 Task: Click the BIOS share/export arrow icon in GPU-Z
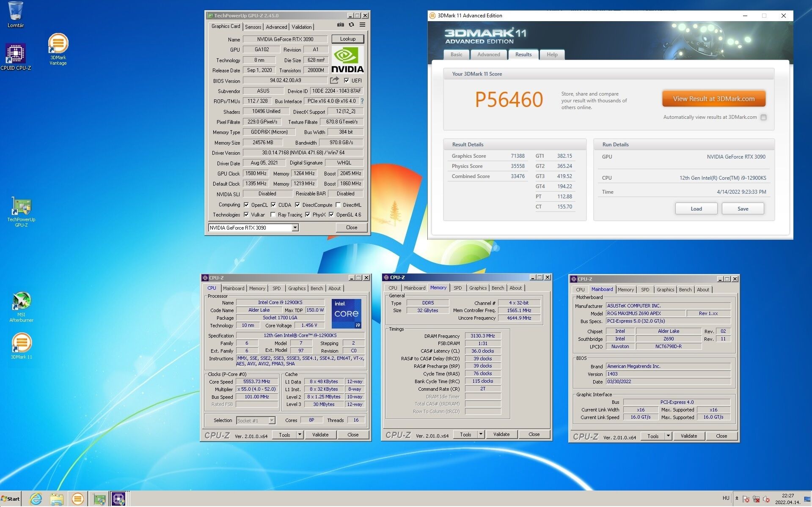click(334, 80)
